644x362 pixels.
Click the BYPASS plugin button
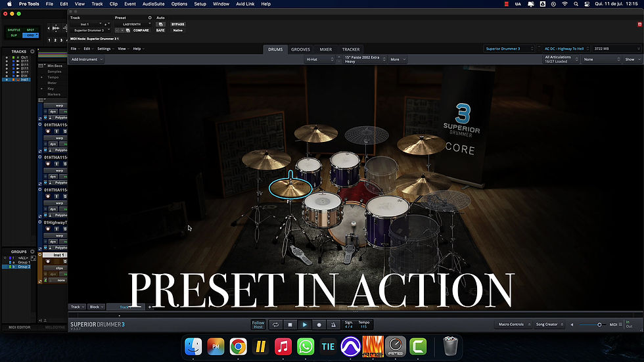178,24
